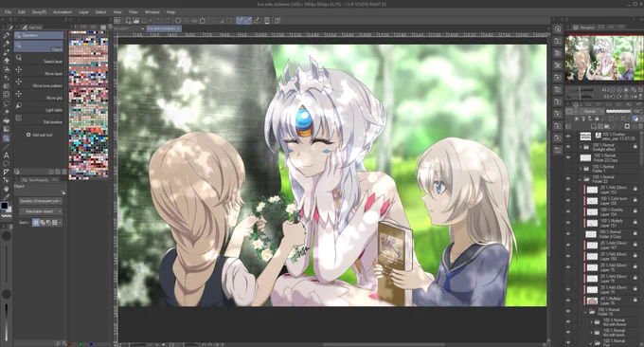Viewport: 644px width, 347px height.
Task: Click the new raster layer icon
Action: (x=594, y=126)
